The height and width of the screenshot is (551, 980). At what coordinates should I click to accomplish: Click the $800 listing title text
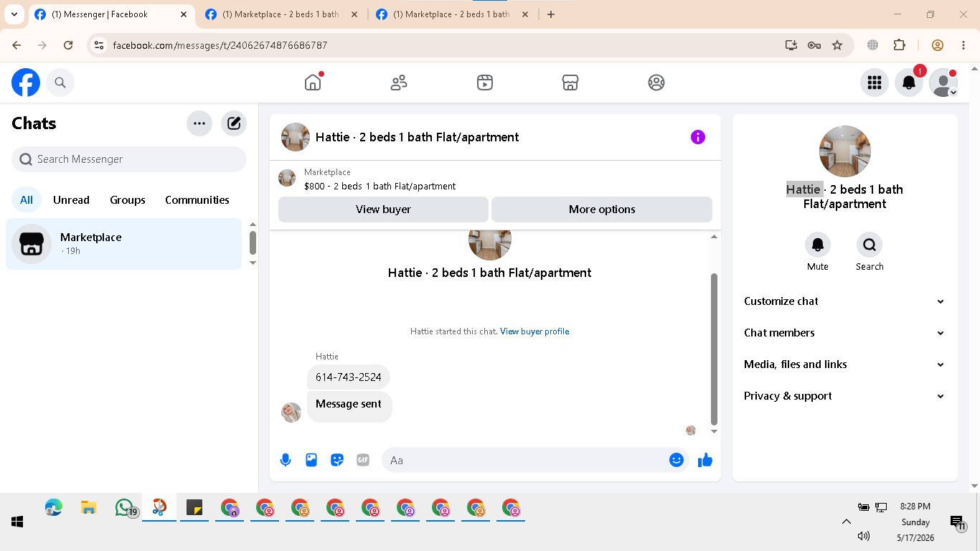click(x=380, y=187)
